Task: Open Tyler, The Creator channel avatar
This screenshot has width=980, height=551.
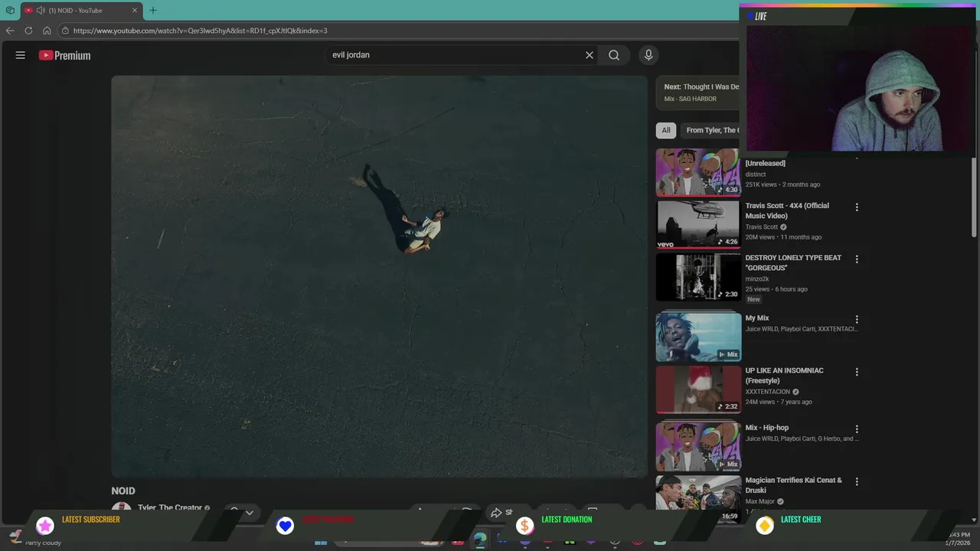Action: 121,507
